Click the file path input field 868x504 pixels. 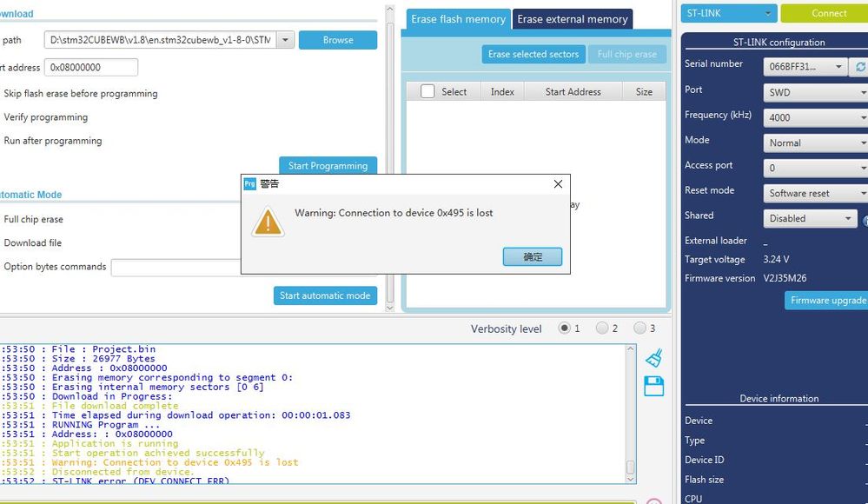click(160, 40)
